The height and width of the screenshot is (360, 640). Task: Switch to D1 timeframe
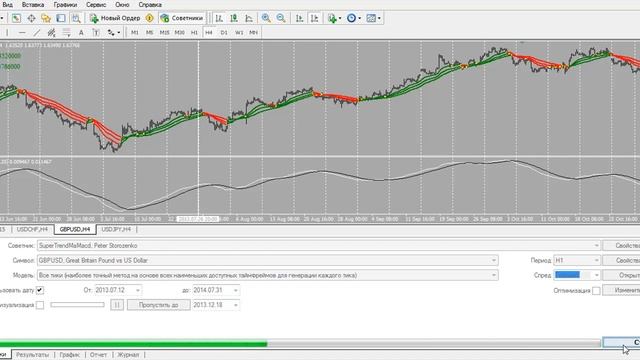tap(224, 32)
